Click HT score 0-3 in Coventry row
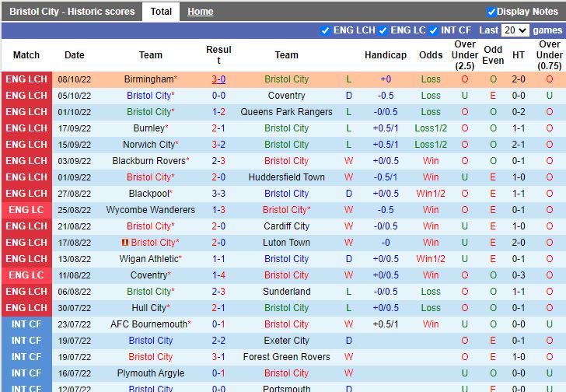The width and height of the screenshot is (566, 392). (x=519, y=275)
